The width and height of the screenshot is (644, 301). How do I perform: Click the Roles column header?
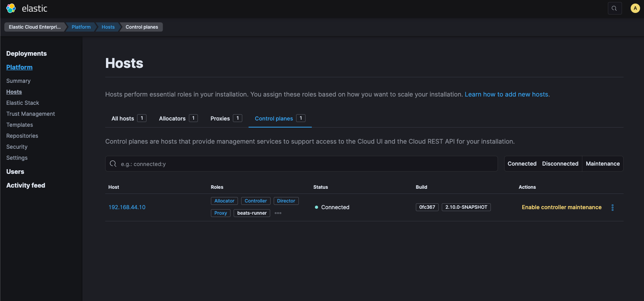tap(217, 187)
